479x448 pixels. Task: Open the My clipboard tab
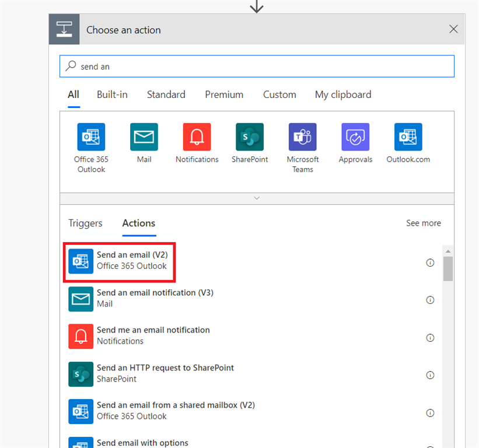coord(343,94)
